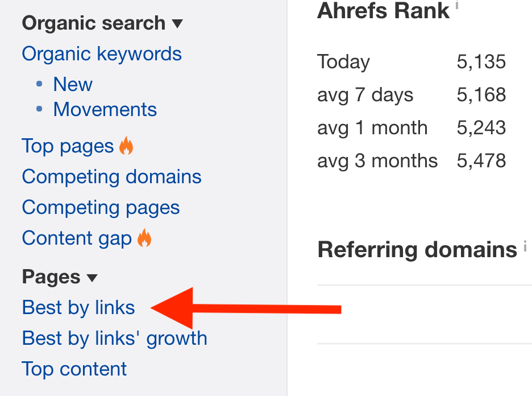The height and width of the screenshot is (396, 532).
Task: Go to Competing pages
Action: (101, 207)
